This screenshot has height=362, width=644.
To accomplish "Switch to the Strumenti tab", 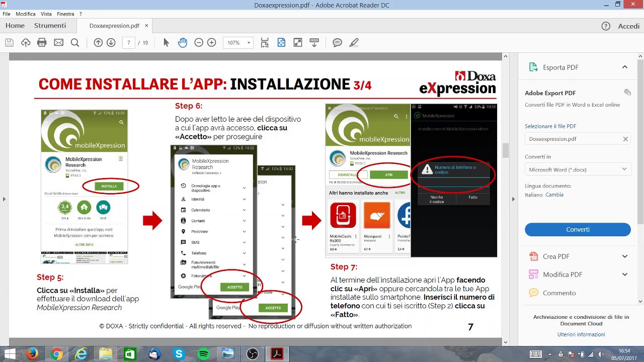I will click(50, 26).
